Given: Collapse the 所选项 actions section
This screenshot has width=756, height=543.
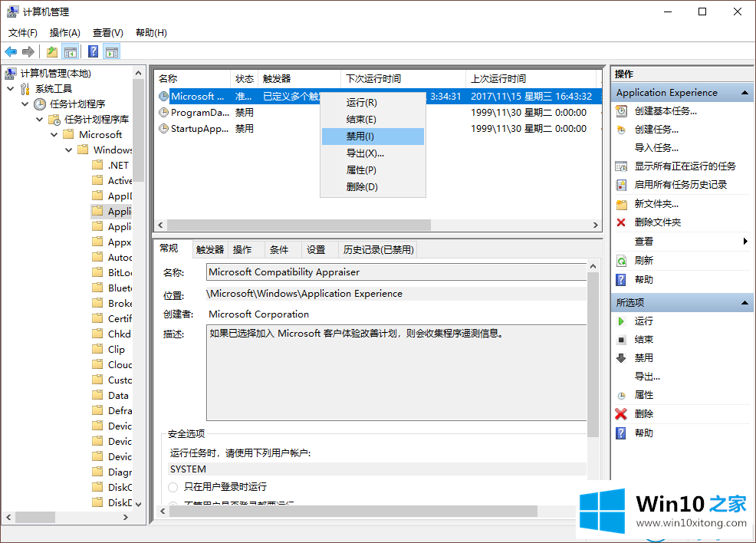Looking at the screenshot, I should [x=744, y=303].
